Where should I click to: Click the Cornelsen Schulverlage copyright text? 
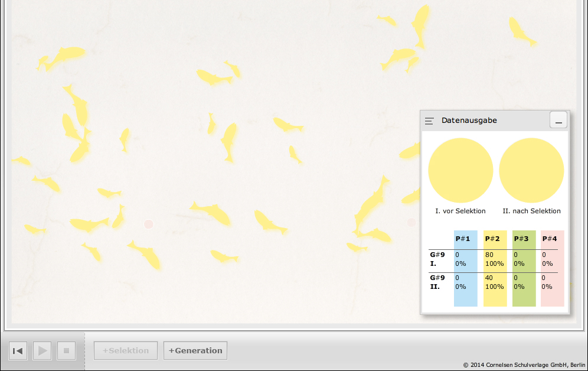pyautogui.click(x=524, y=365)
